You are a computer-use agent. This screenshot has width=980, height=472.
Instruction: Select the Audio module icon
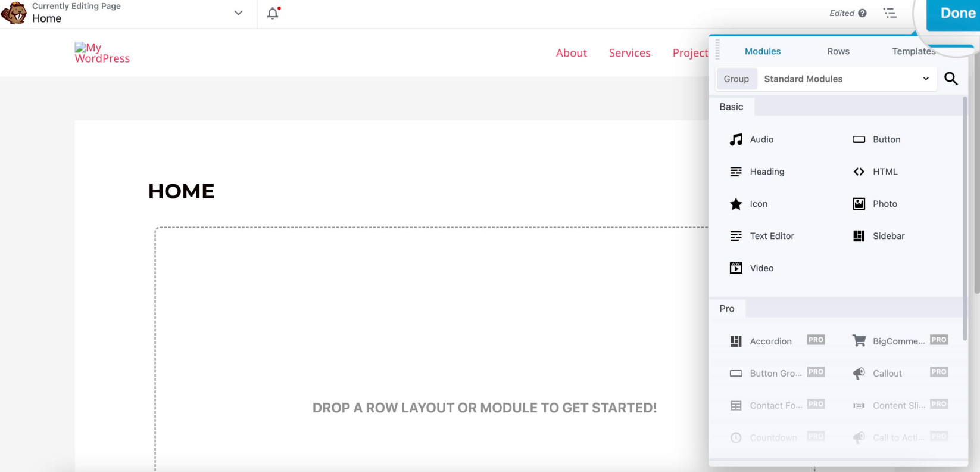736,139
